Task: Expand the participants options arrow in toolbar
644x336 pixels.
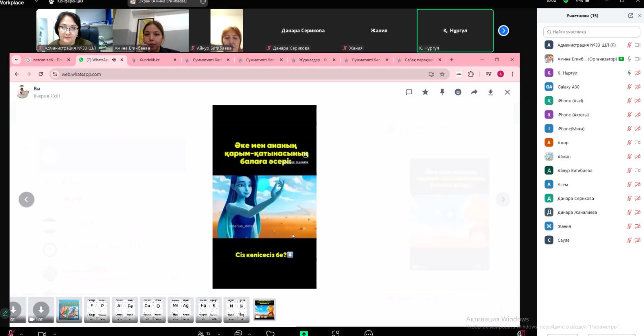Action: point(219,334)
